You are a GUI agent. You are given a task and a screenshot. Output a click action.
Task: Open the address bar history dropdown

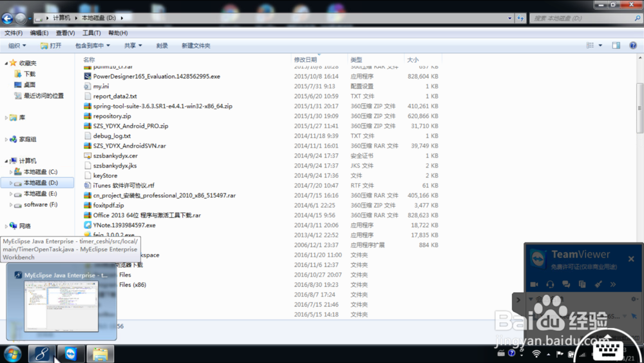point(509,18)
